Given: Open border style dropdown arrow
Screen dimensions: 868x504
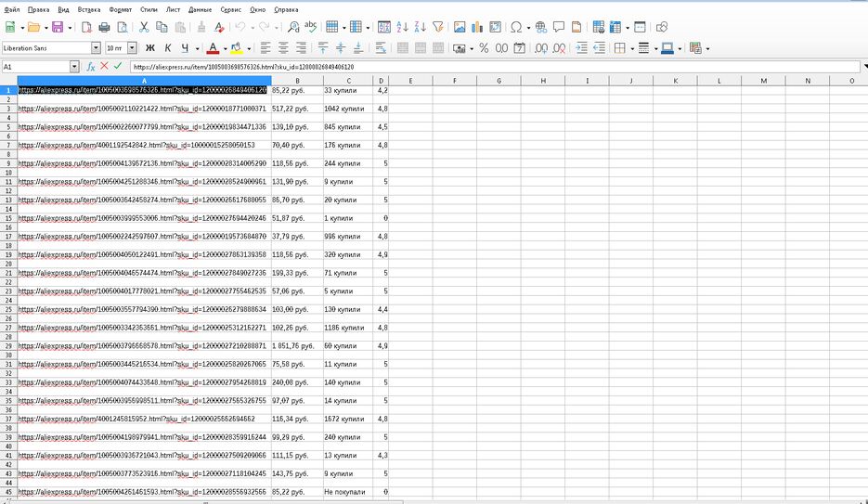Looking at the screenshot, I should point(656,48).
